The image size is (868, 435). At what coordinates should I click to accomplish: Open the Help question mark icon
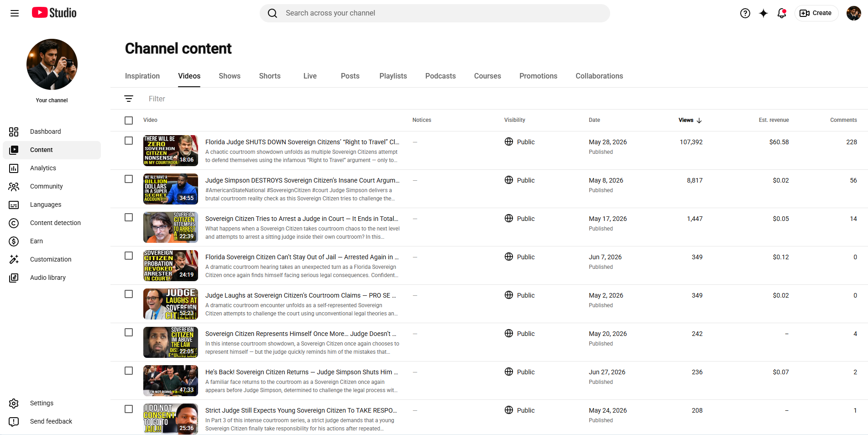(745, 13)
